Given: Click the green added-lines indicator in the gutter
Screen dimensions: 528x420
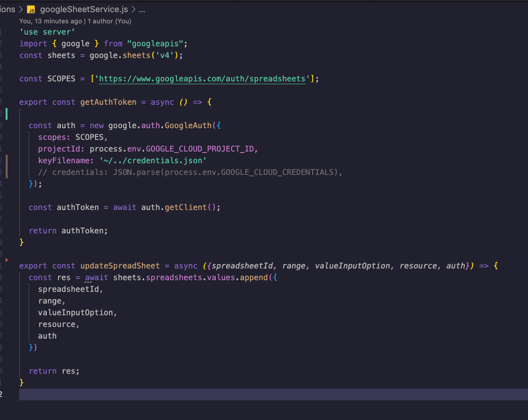Looking at the screenshot, I should pyautogui.click(x=6, y=113).
